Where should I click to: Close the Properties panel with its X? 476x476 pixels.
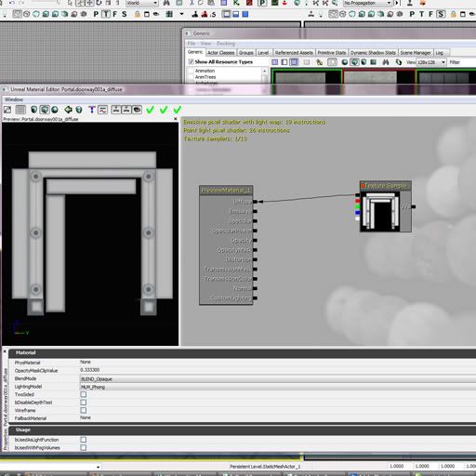click(5, 351)
